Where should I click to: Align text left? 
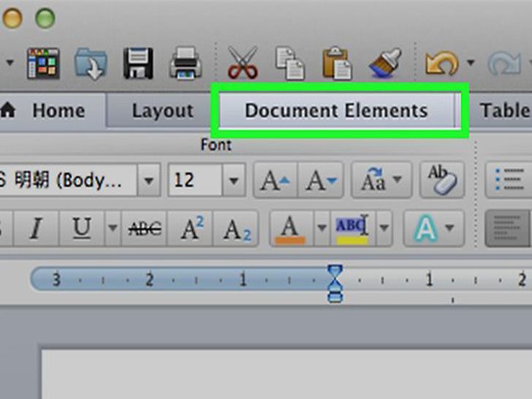point(507,228)
